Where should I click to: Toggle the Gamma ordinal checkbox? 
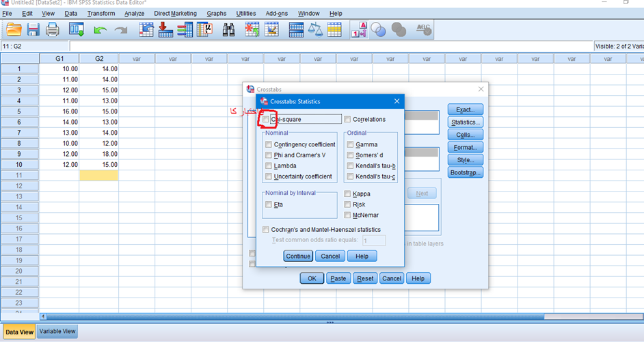pos(351,145)
